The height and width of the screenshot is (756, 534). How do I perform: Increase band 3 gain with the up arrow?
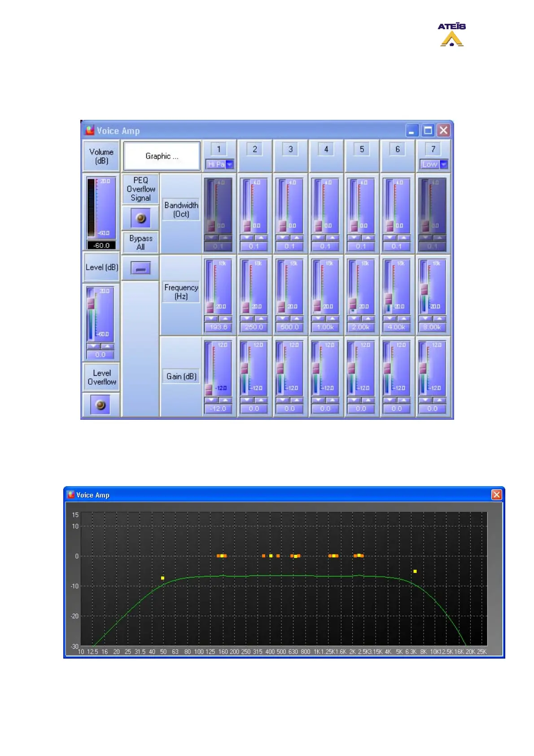pyautogui.click(x=296, y=400)
